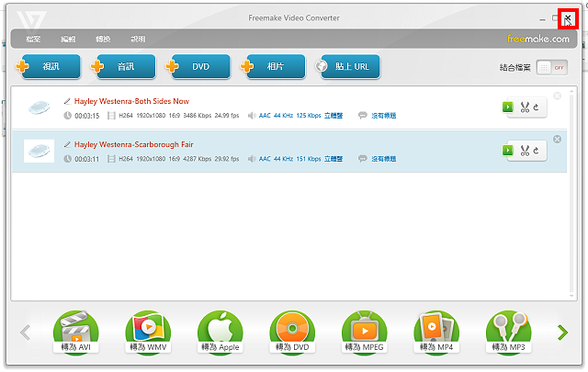Image resolution: width=588 pixels, height=372 pixels.
Task: Show more formats with green right arrow
Action: (562, 333)
